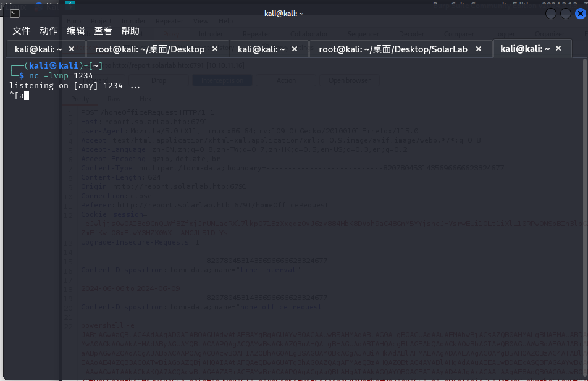Image resolution: width=588 pixels, height=381 pixels.
Task: Switch to the root@kali: ~/桌面/Desktop tab
Action: coord(149,49)
